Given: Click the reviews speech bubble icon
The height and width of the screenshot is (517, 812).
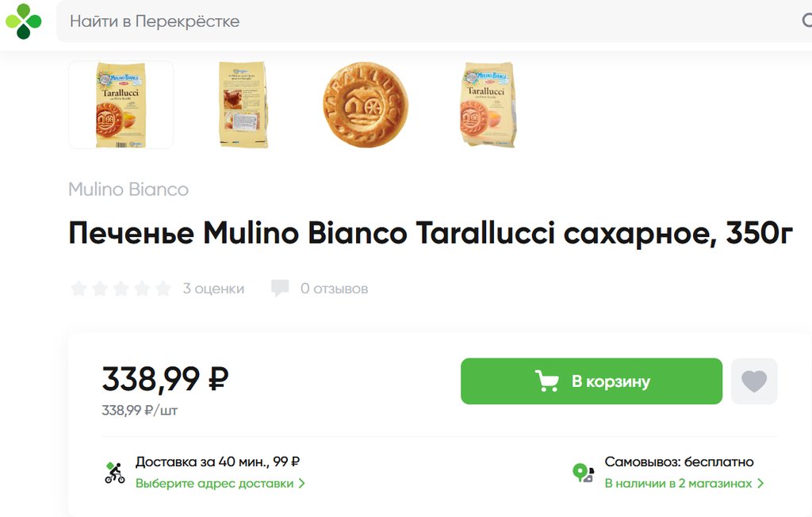Looking at the screenshot, I should [x=280, y=288].
